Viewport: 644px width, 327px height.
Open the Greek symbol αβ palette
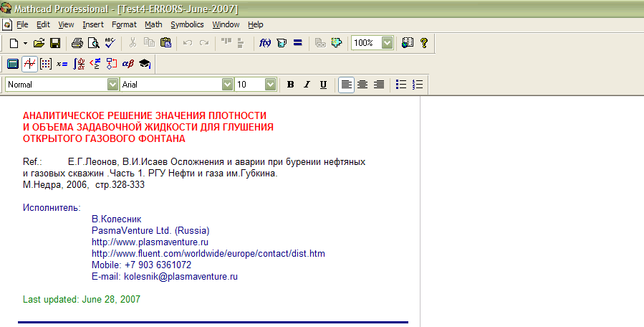128,64
